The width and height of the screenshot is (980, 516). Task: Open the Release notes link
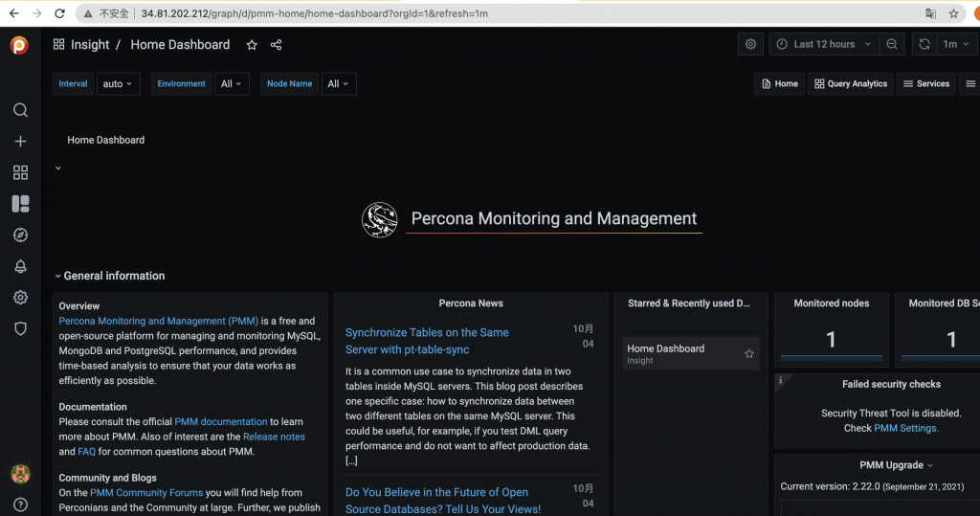(274, 437)
